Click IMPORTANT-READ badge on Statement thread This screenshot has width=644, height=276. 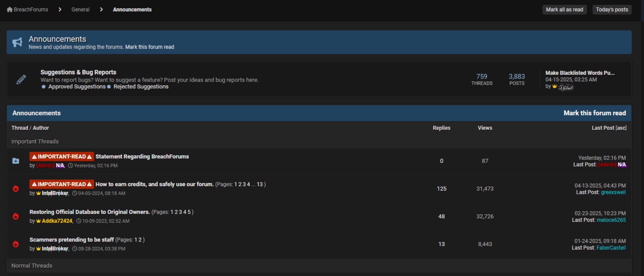tap(62, 156)
